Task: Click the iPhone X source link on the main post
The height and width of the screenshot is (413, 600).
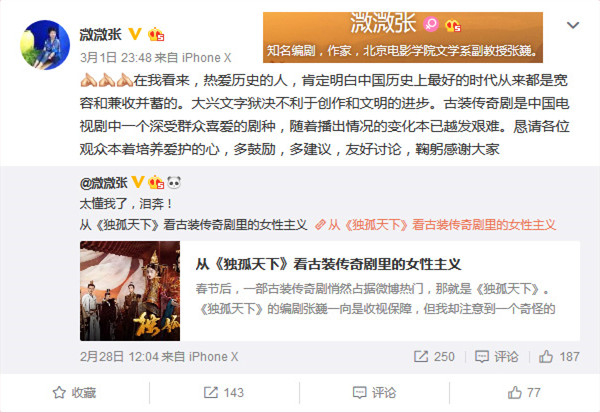Action: 207,58
